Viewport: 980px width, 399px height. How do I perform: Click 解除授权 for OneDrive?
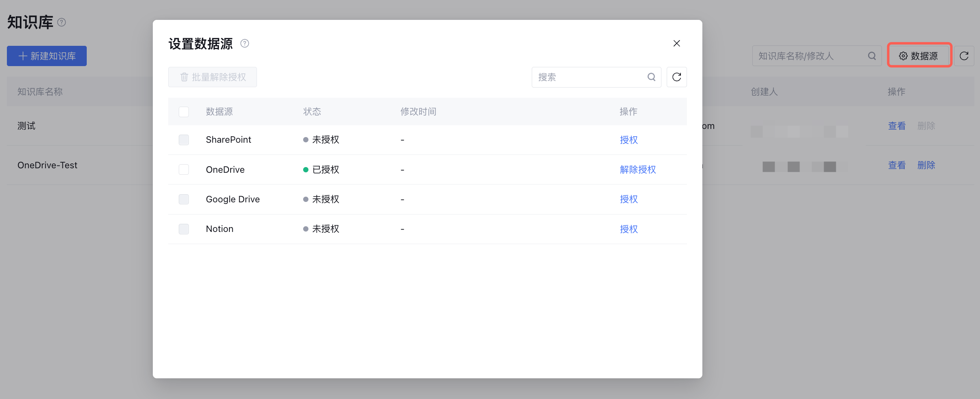click(x=638, y=169)
